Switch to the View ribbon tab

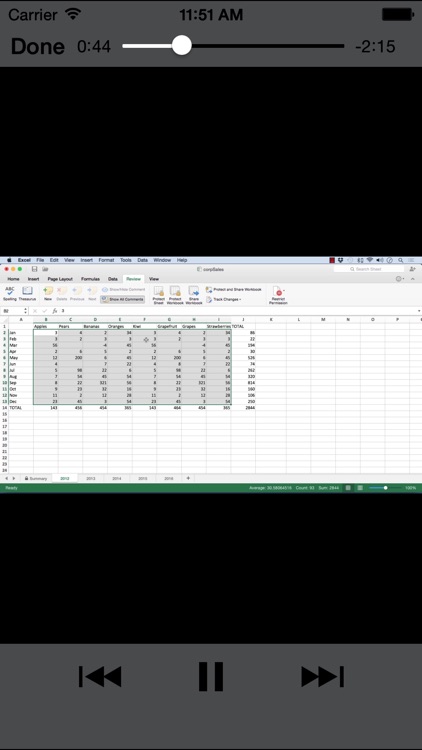tap(154, 279)
